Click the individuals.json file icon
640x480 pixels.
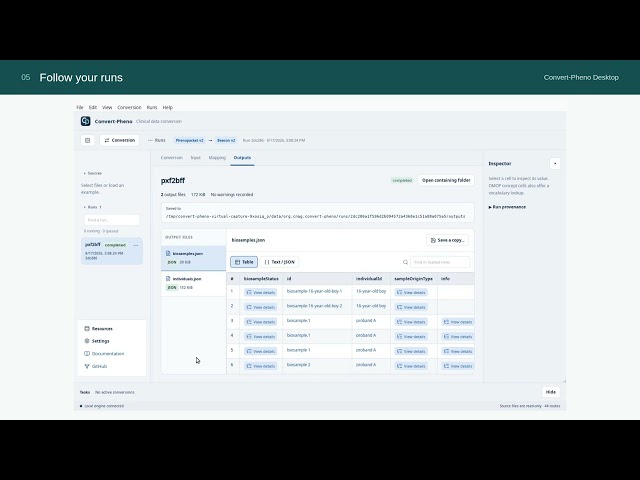pos(168,279)
